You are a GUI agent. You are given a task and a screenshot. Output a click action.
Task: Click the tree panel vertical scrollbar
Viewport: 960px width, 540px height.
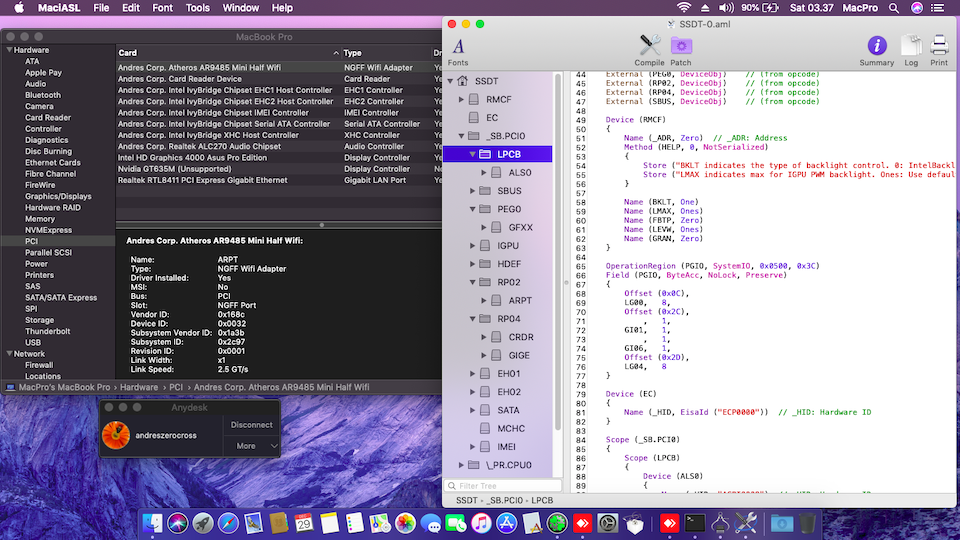click(557, 251)
